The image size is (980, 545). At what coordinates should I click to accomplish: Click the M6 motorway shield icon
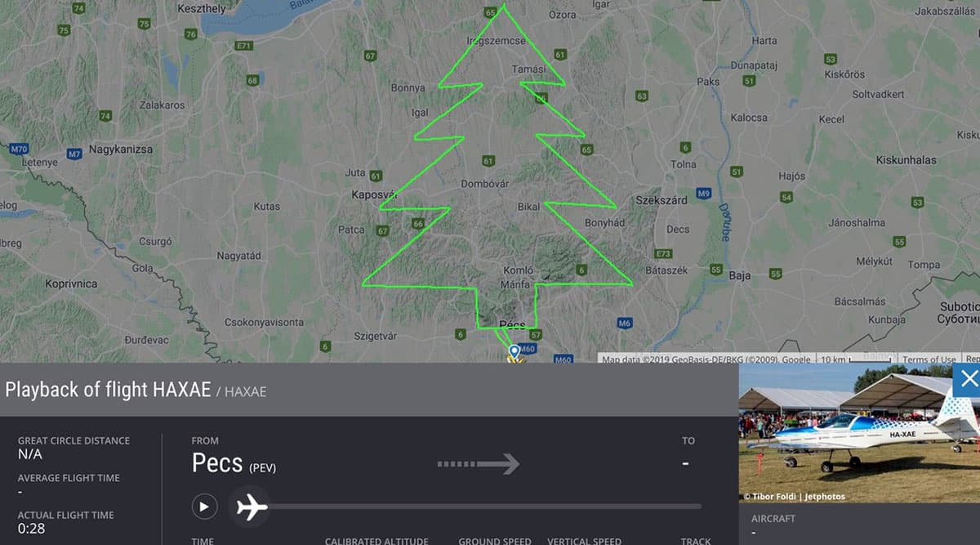(x=625, y=324)
